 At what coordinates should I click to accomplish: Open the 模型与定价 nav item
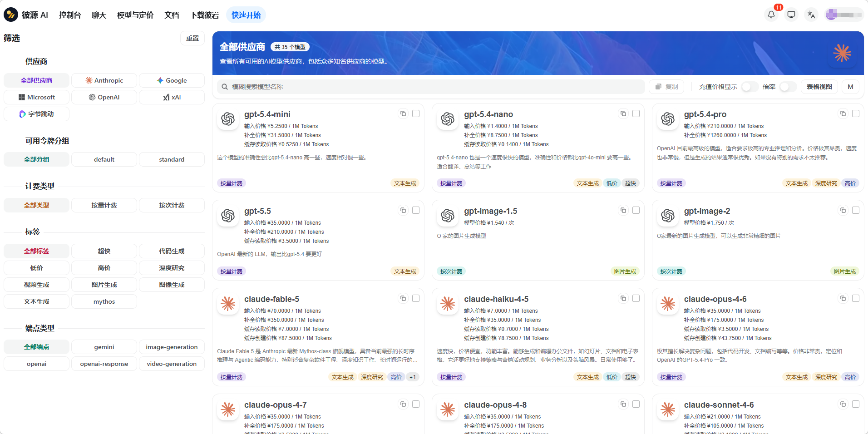pos(135,15)
